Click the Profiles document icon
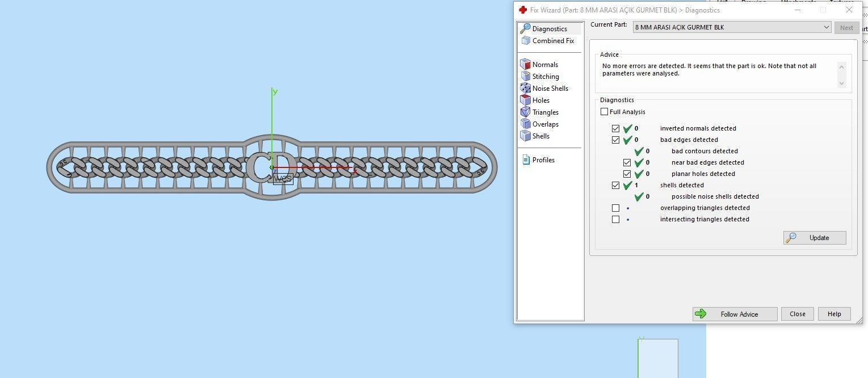The width and height of the screenshot is (868, 378). (526, 160)
